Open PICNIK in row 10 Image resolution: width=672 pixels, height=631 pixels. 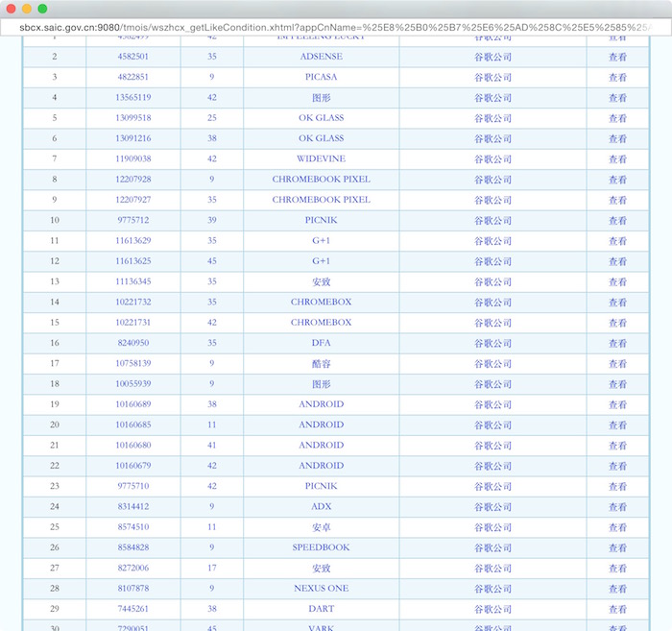[x=321, y=220]
